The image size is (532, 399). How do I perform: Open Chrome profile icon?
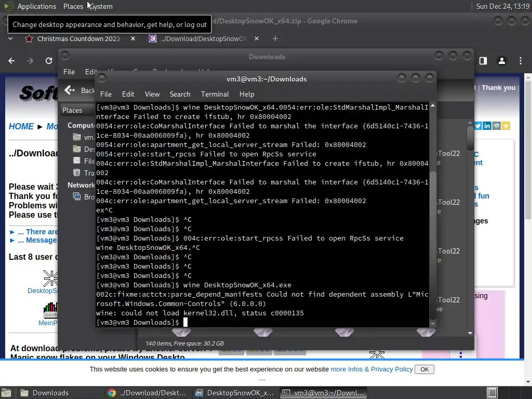point(502,61)
